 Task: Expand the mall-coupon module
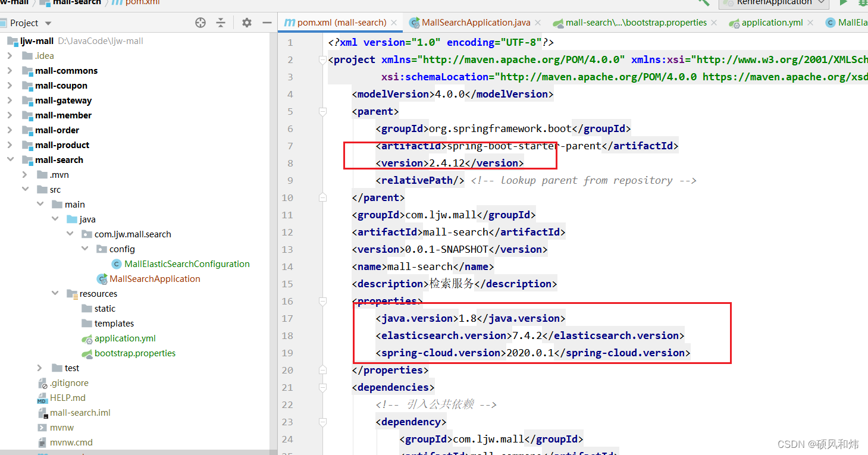[x=10, y=86]
